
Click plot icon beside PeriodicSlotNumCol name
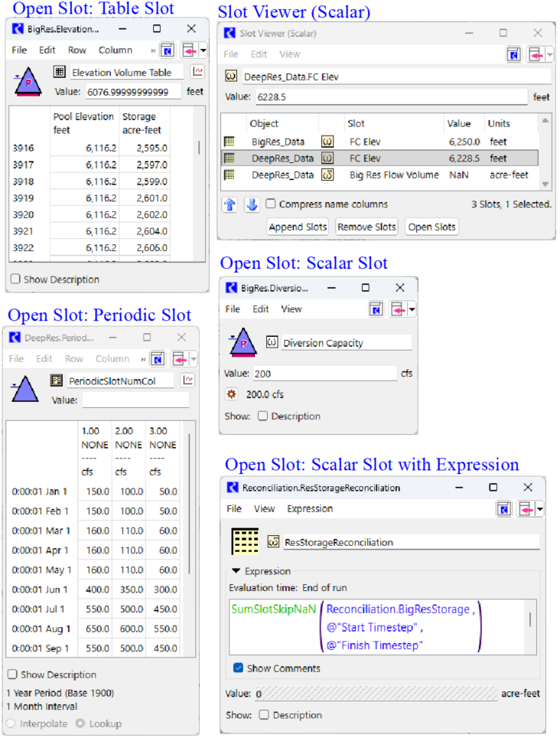[187, 380]
